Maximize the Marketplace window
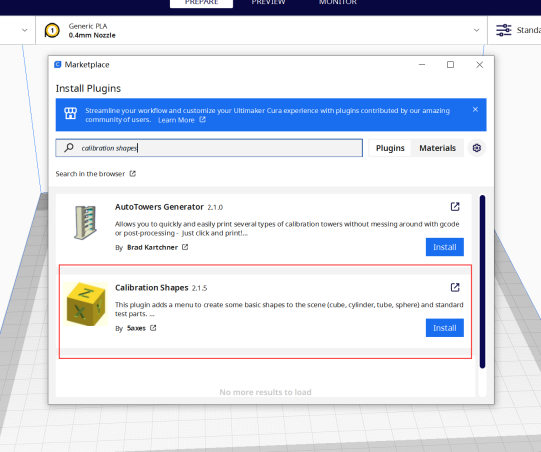Viewport: 541px width, 452px height. click(450, 65)
